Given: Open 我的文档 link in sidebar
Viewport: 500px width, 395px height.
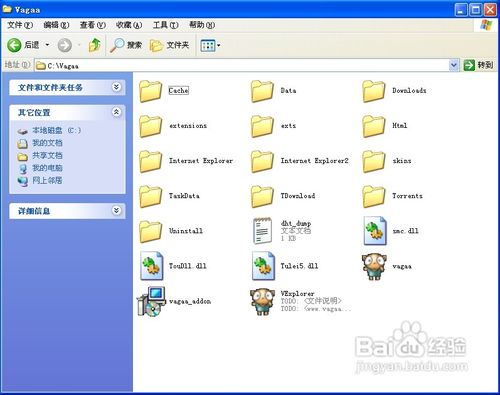Looking at the screenshot, I should point(47,143).
